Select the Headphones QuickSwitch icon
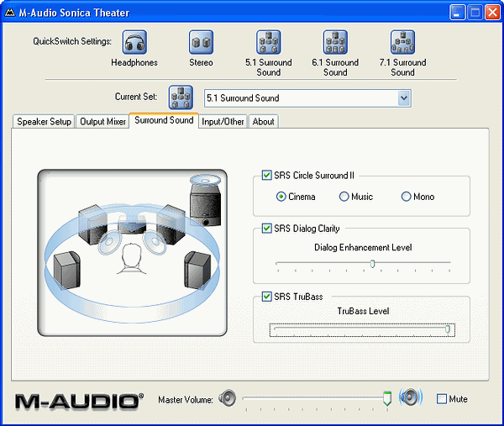 pos(134,42)
